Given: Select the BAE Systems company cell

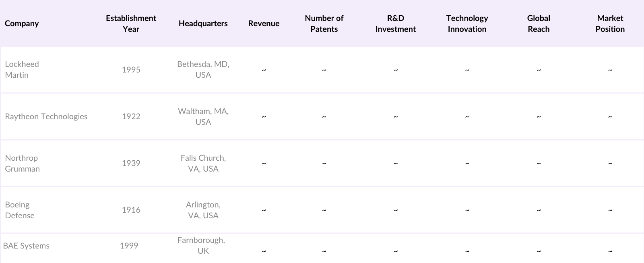Looking at the screenshot, I should [x=26, y=246].
